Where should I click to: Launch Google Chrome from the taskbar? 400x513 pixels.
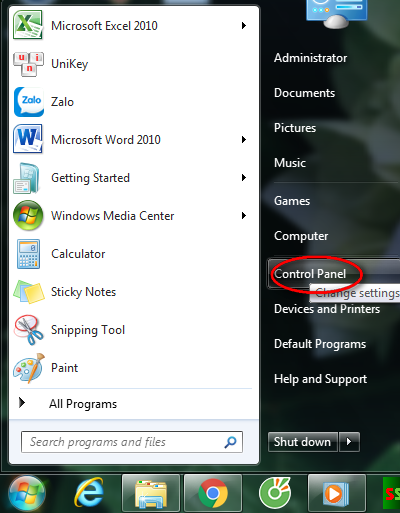213,493
